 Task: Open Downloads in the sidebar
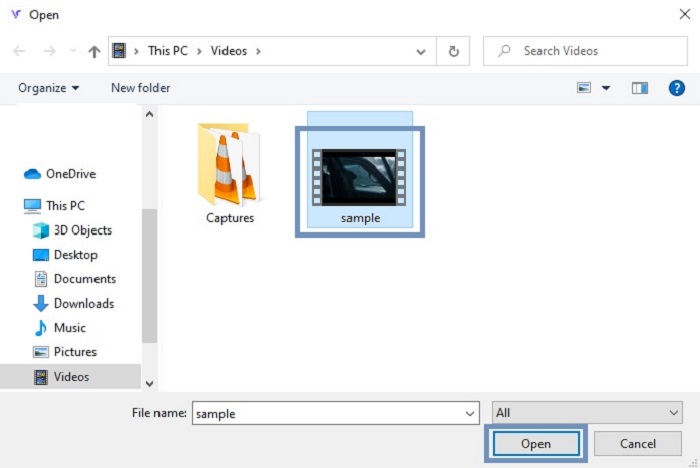pyautogui.click(x=74, y=303)
